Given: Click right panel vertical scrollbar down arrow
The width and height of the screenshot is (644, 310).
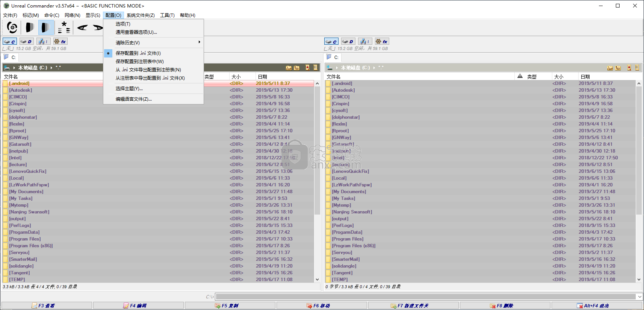Looking at the screenshot, I should [x=639, y=280].
